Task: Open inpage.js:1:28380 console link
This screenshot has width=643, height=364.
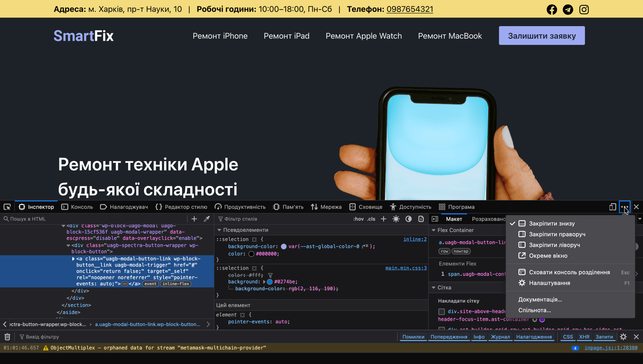Action: click(x=611, y=348)
